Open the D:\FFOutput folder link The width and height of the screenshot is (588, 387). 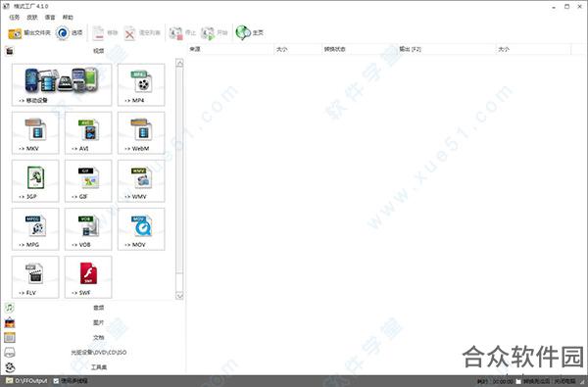[x=31, y=381]
